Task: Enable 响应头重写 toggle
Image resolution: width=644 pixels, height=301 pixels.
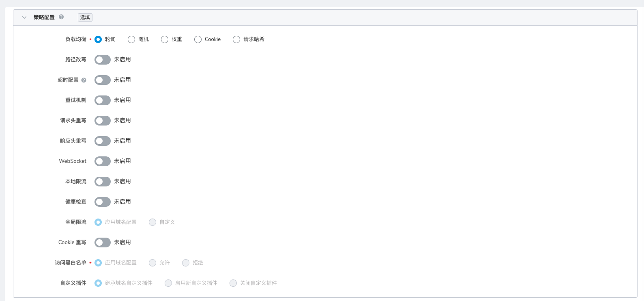Action: (103, 141)
